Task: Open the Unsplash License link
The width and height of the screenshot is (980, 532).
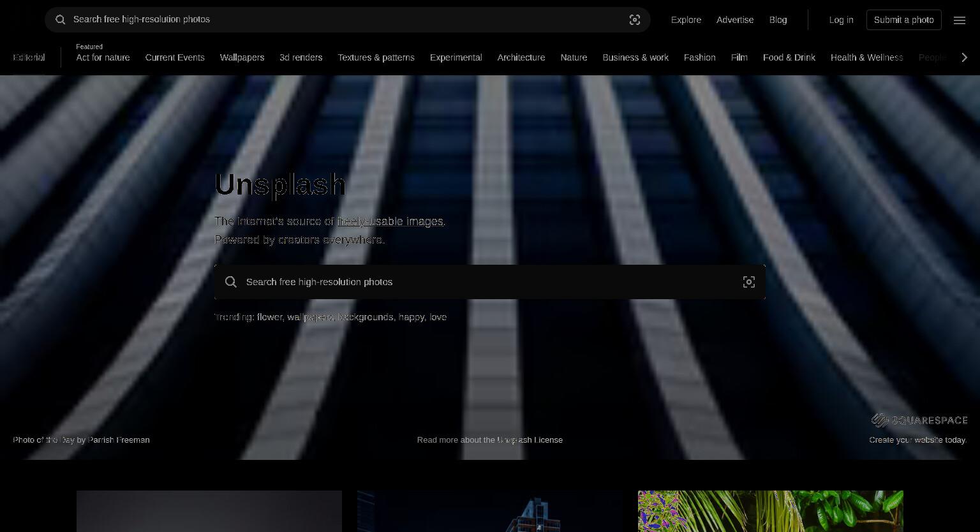Action: tap(530, 440)
